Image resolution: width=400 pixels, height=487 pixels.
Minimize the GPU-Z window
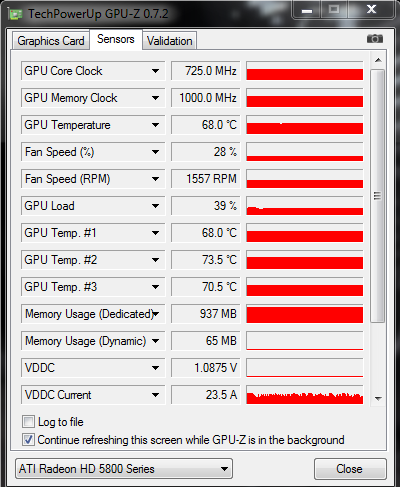point(307,10)
